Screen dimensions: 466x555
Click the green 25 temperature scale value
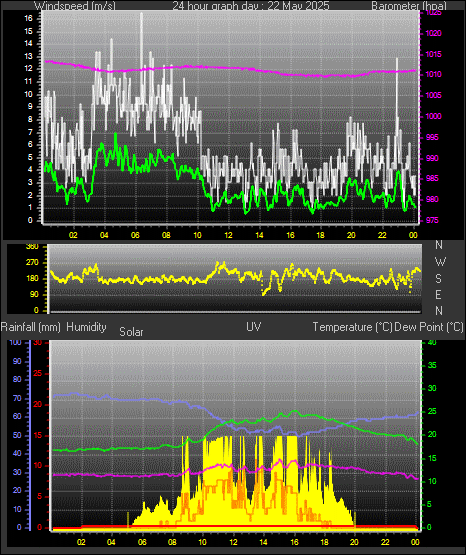(432, 412)
